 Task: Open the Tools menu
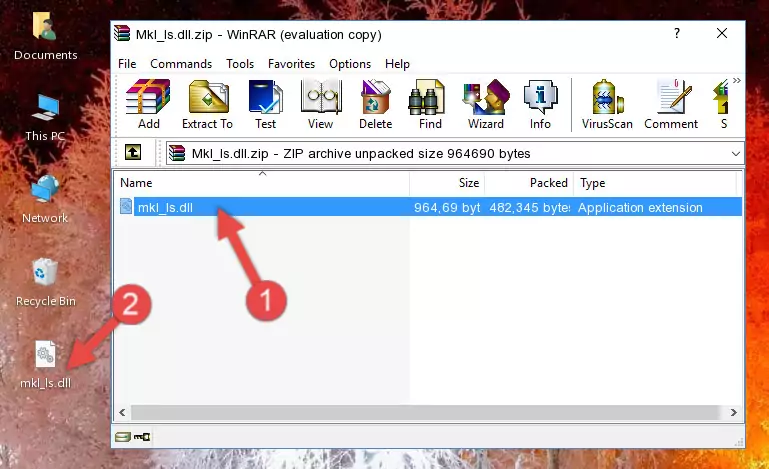click(240, 64)
